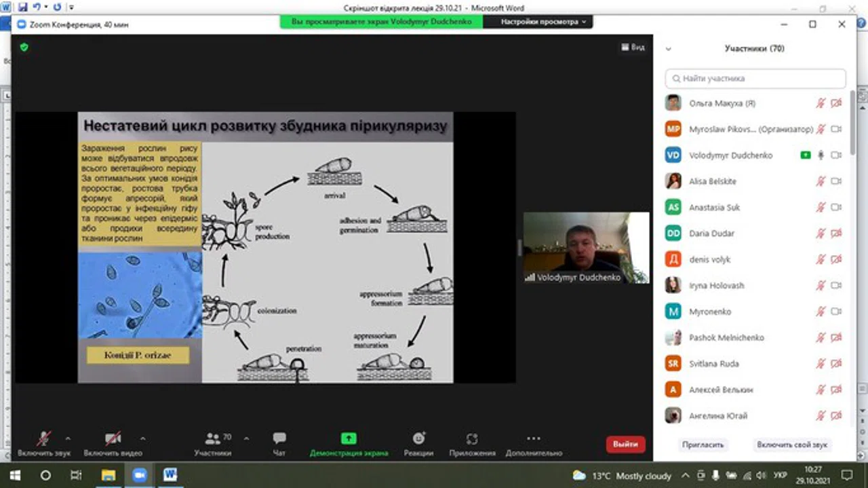Click camera-off icon for Ольга Макуха
Image resolution: width=868 pixels, height=488 pixels.
click(836, 103)
